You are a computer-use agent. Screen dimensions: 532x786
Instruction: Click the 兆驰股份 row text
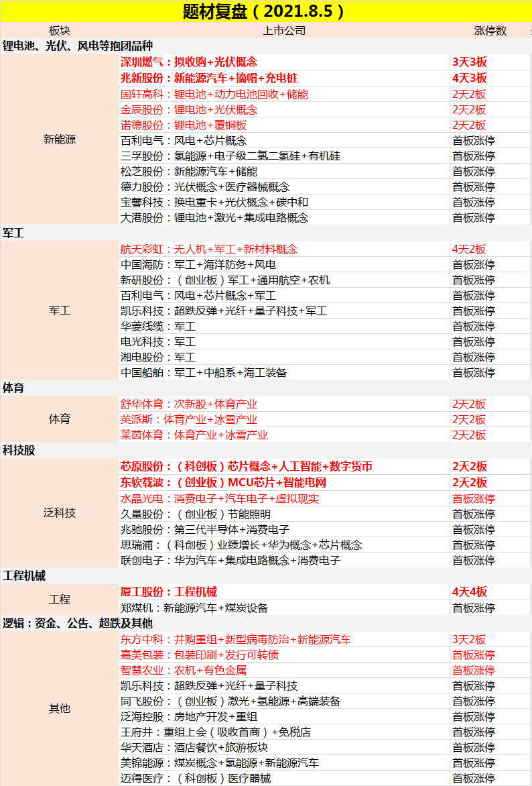point(205,530)
